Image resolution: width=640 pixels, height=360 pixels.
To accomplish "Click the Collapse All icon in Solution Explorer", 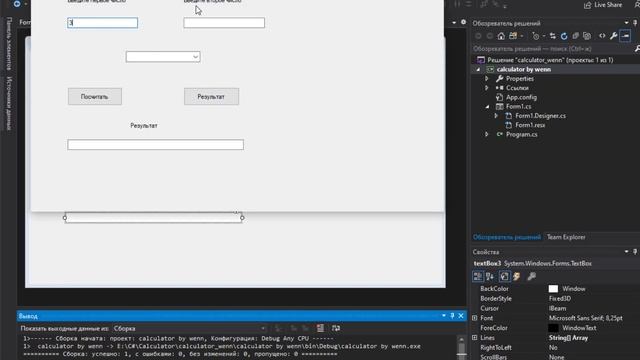I will pos(576,36).
